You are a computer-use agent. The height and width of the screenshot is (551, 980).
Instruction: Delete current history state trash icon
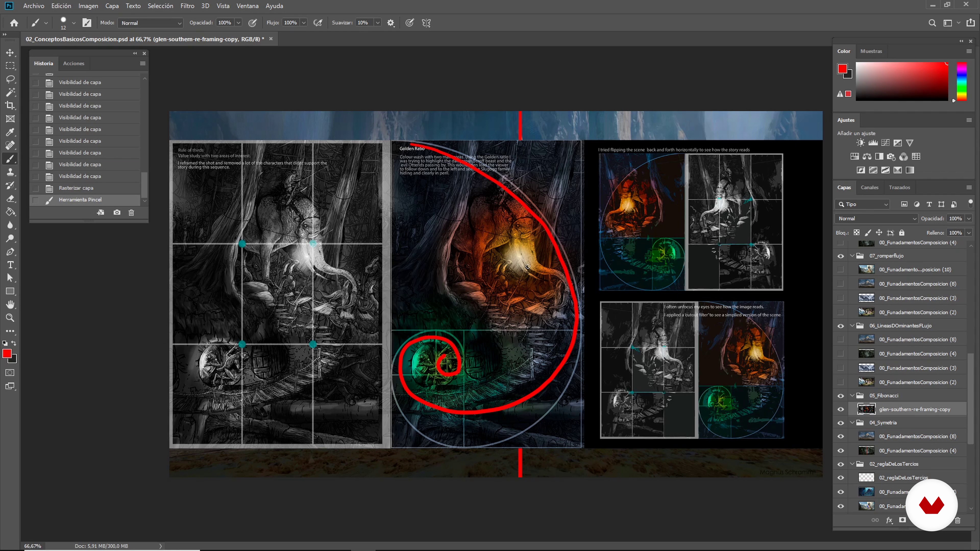pos(131,212)
